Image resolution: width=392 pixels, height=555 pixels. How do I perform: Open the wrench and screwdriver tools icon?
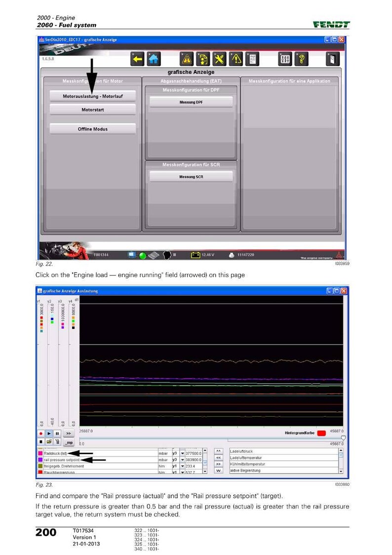click(x=219, y=59)
